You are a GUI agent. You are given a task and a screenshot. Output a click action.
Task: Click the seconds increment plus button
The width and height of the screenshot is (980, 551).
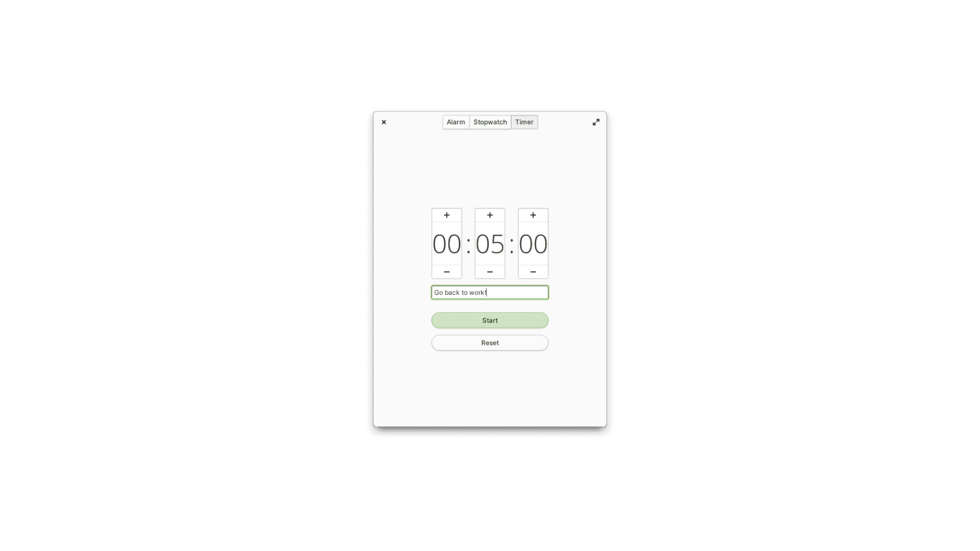[x=532, y=215]
